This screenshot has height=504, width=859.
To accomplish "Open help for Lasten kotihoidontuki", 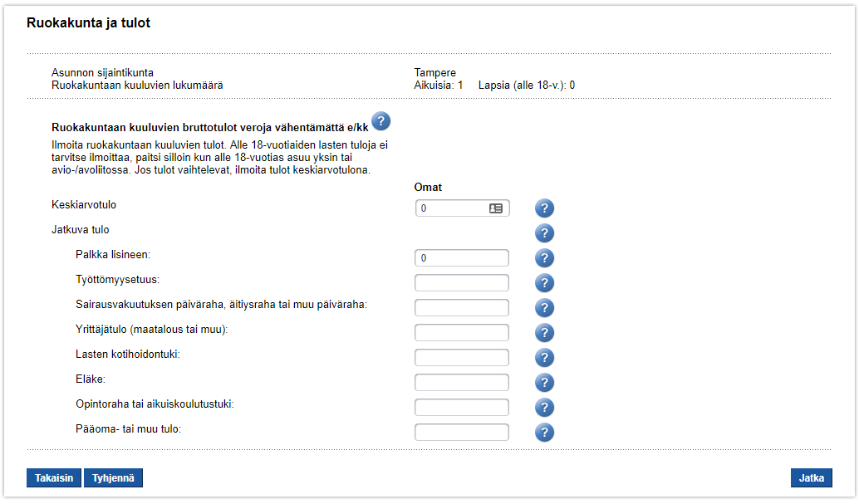I will click(x=544, y=358).
